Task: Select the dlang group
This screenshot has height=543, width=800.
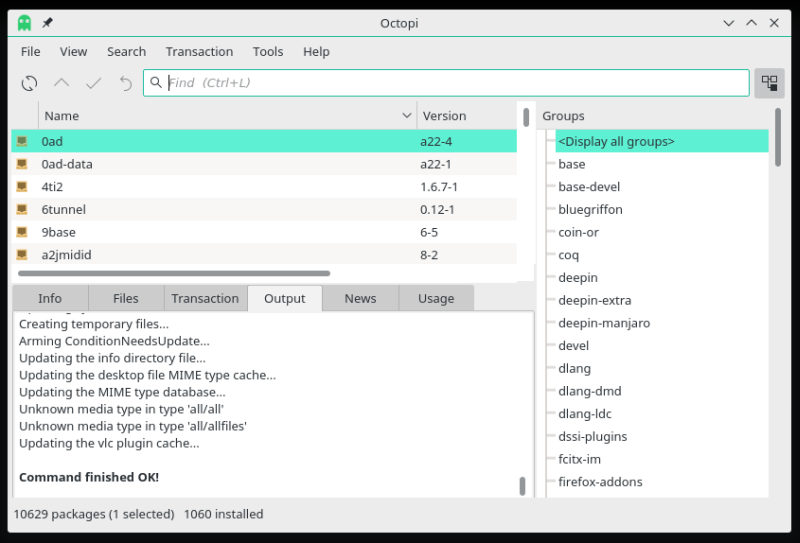Action: (x=574, y=368)
